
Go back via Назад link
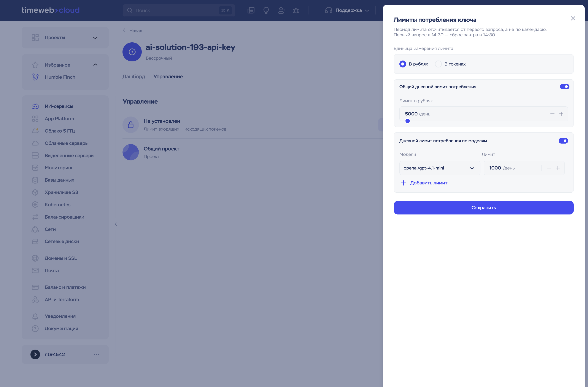click(x=133, y=31)
